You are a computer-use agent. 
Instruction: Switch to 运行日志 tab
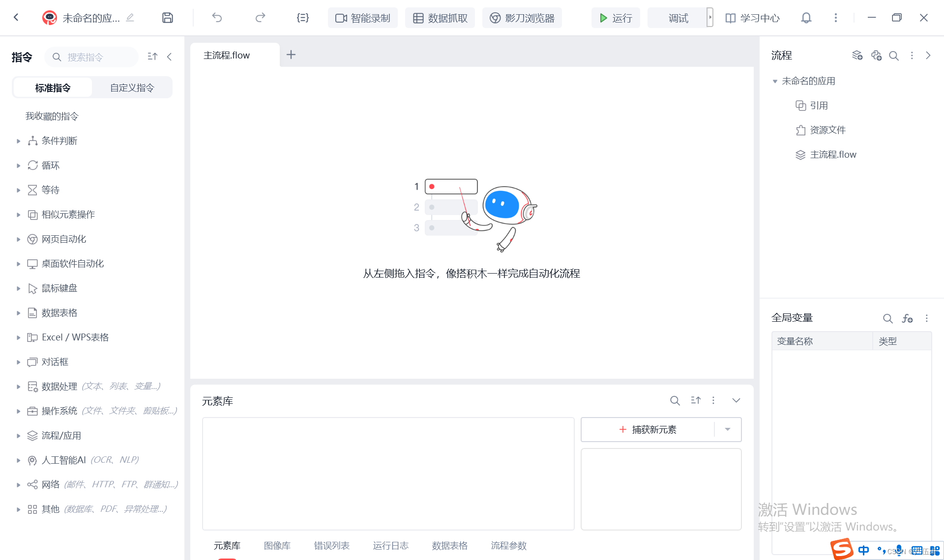click(x=390, y=546)
